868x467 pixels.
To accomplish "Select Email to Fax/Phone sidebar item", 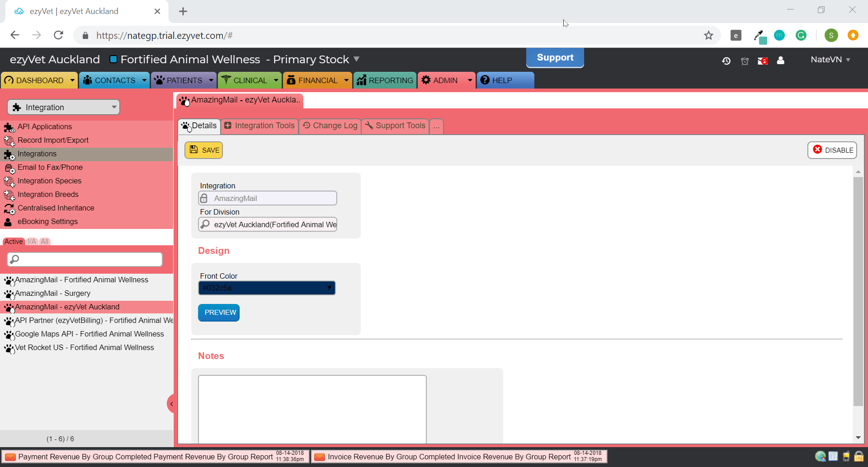I will (x=50, y=167).
